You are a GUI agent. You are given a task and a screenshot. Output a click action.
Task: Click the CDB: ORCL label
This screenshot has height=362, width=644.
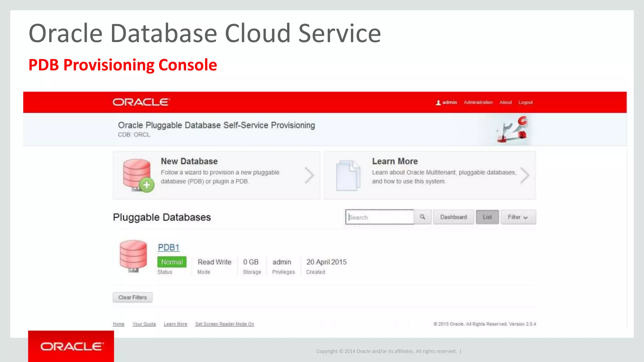(134, 135)
